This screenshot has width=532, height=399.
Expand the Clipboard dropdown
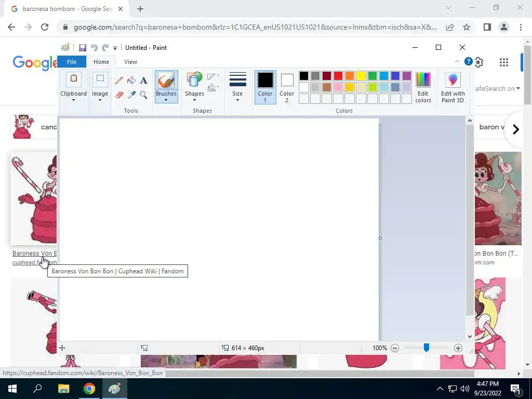(74, 100)
